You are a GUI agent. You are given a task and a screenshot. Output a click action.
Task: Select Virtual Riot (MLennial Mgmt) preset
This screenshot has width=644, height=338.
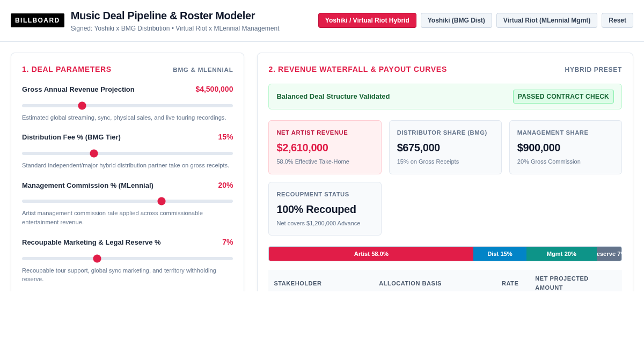pyautogui.click(x=547, y=20)
